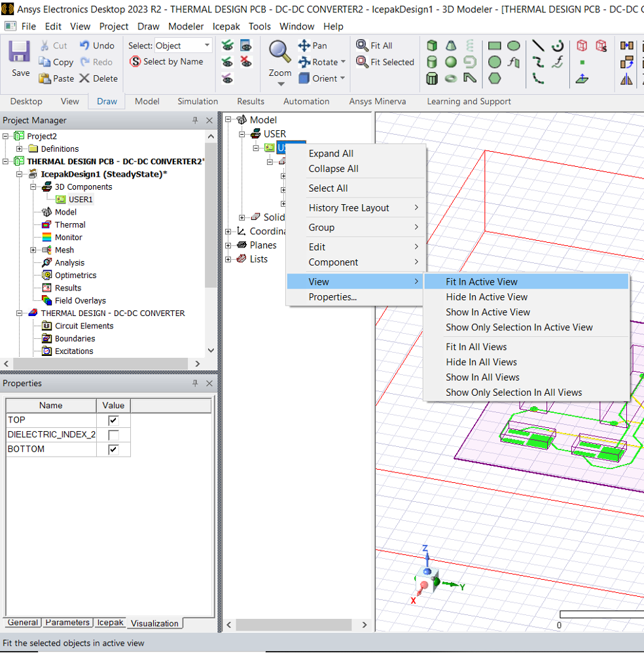Collapse the 3D Components tree node
The image size is (644, 653).
pos(33,187)
